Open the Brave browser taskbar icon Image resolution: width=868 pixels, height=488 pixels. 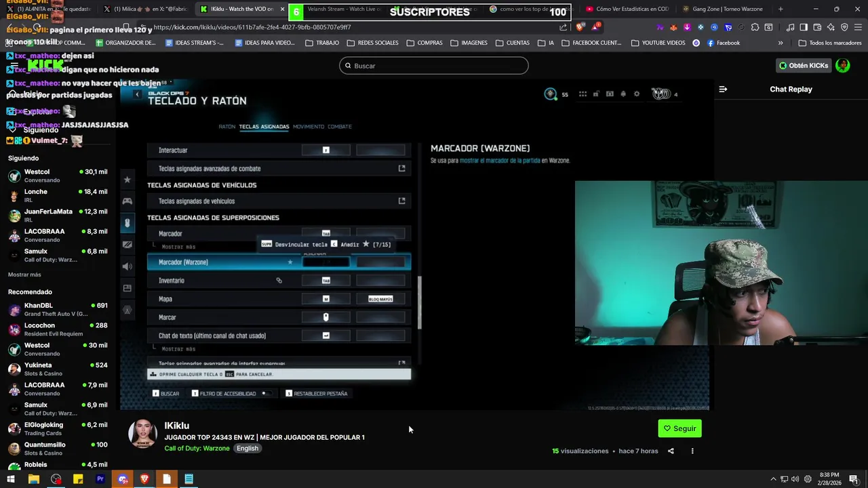coord(144,479)
